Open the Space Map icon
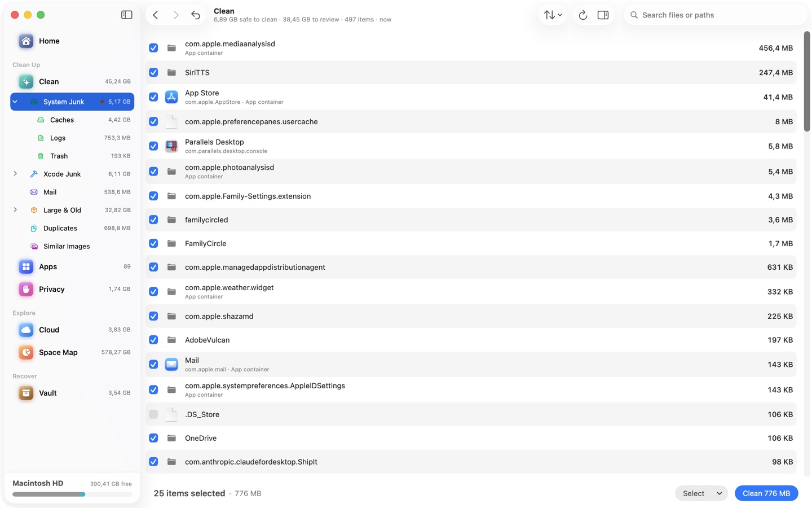Image resolution: width=812 pixels, height=508 pixels. (26, 352)
